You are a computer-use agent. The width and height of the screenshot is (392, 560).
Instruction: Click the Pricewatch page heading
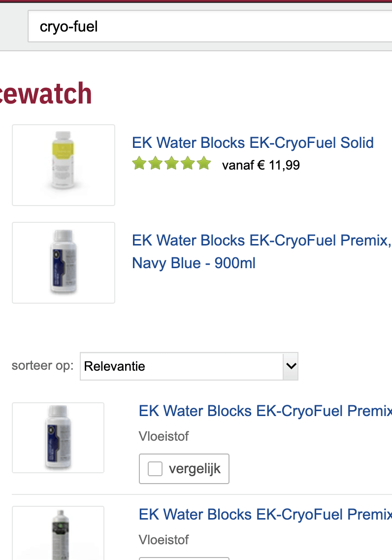46,94
